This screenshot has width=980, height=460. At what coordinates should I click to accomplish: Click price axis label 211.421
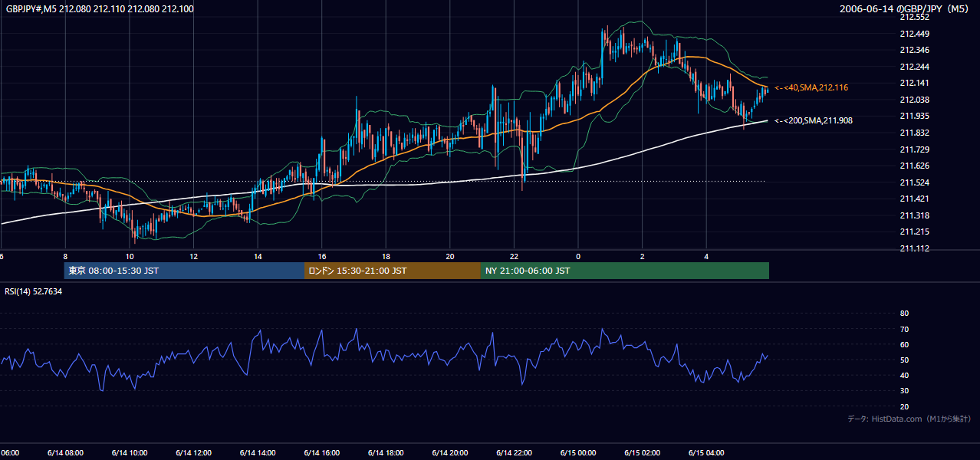914,199
